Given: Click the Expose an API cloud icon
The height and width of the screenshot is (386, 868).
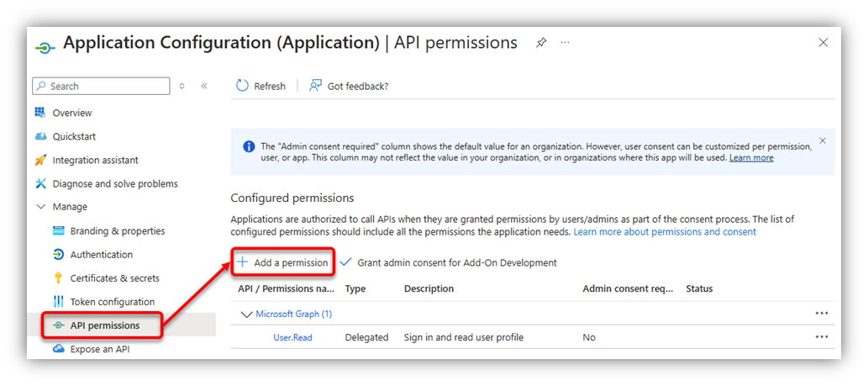Looking at the screenshot, I should tap(58, 350).
